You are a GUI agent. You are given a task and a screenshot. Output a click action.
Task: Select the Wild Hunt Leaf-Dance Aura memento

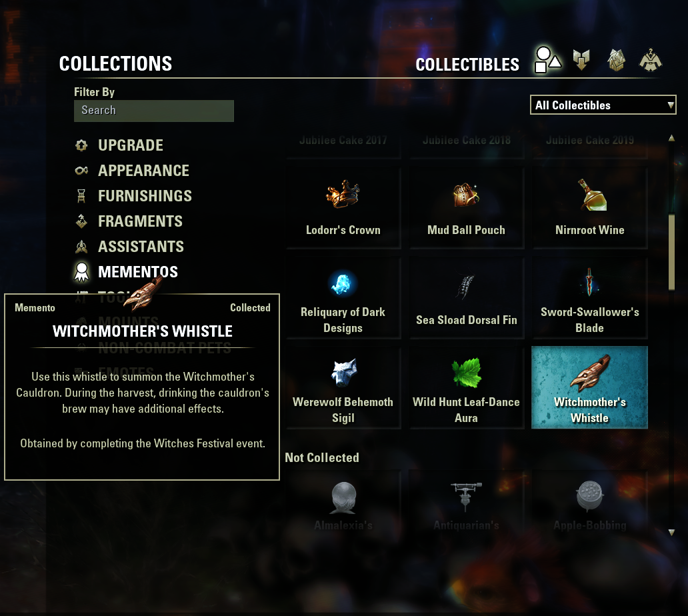[x=467, y=388]
